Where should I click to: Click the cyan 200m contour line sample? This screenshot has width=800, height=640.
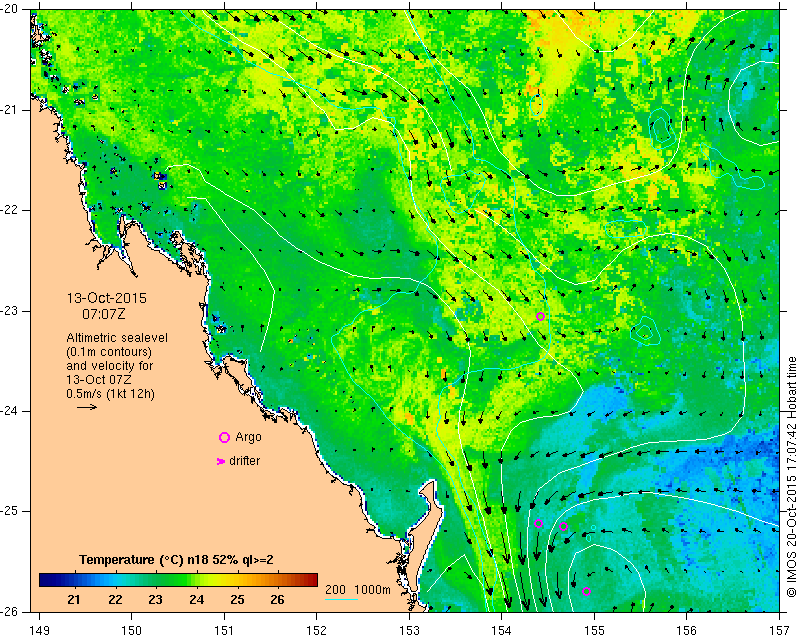pyautogui.click(x=341, y=599)
